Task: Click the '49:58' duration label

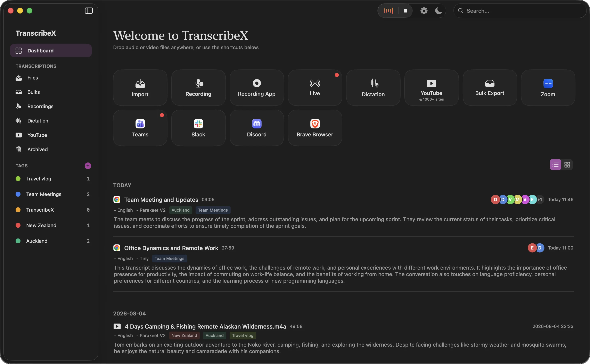Action: coord(296,327)
